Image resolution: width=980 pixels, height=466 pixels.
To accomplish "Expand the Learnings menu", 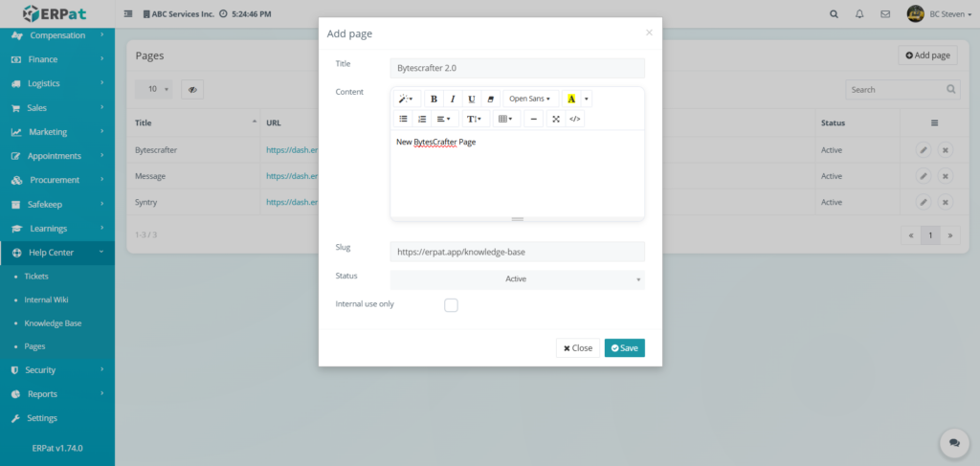I will 57,229.
